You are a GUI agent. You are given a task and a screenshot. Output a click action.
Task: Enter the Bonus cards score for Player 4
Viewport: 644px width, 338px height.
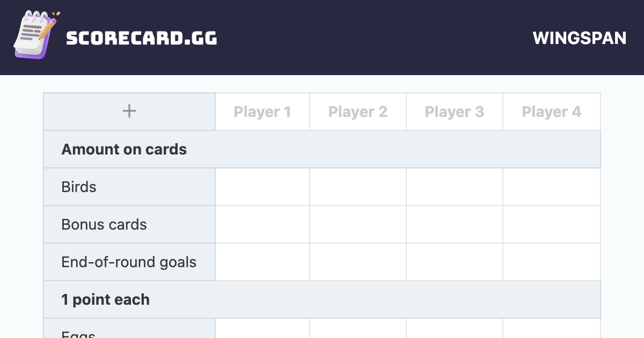pyautogui.click(x=551, y=224)
